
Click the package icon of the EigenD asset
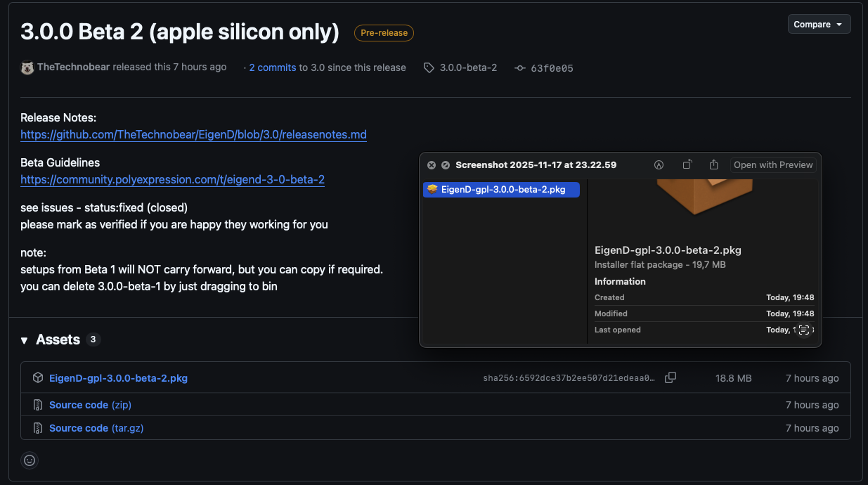(x=38, y=378)
